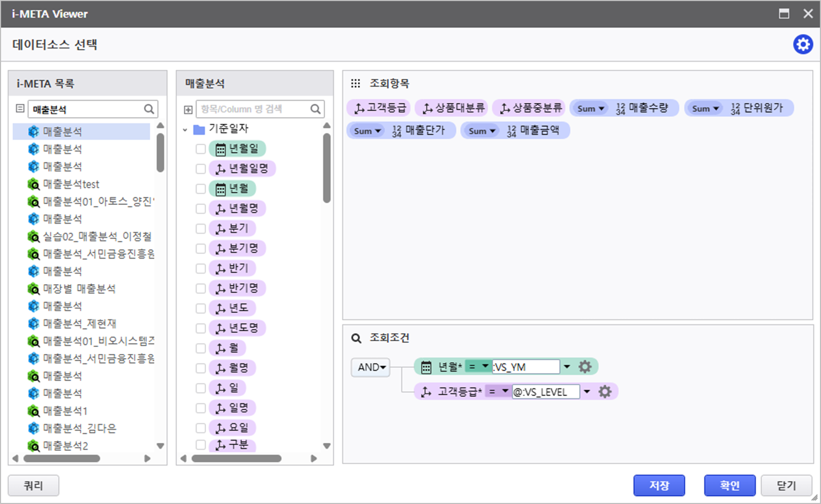Click the icon of 실습02_매출분석_이정철
This screenshot has width=821, height=504.
click(x=34, y=236)
